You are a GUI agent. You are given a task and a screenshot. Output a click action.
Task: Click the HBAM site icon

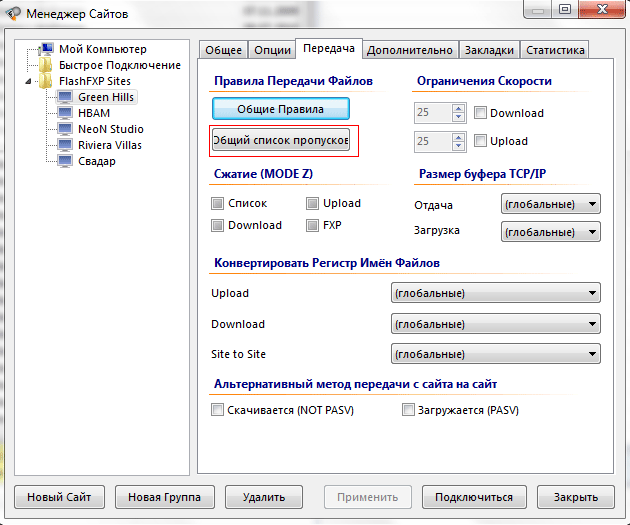[65, 113]
